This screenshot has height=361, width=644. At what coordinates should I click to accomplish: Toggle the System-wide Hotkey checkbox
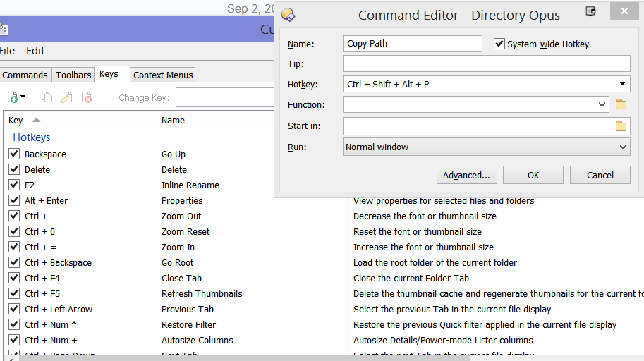point(499,44)
